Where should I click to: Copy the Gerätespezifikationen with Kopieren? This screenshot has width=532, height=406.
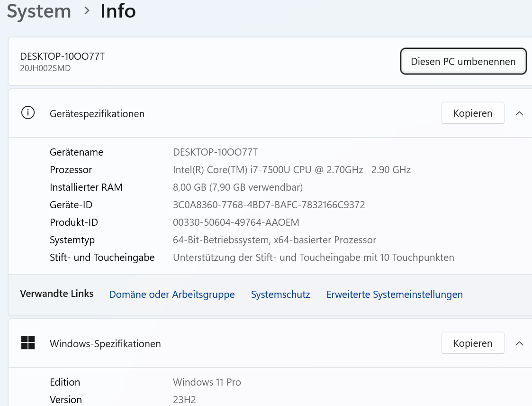click(x=473, y=113)
